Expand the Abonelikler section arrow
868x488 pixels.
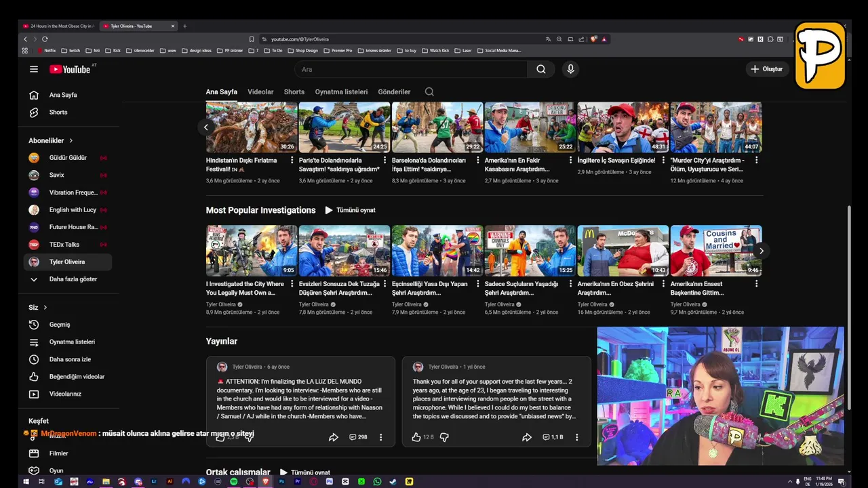(x=71, y=140)
